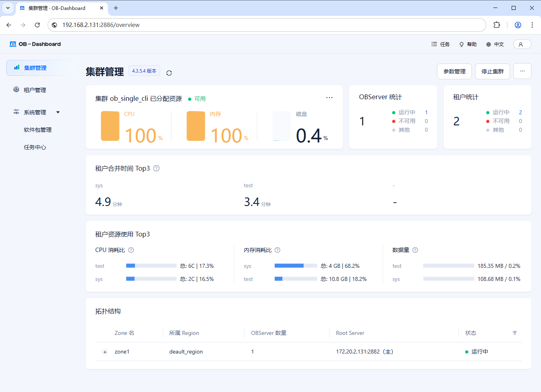541x392 pixels.
Task: Click the OB-Dashboard logo
Action: click(35, 44)
